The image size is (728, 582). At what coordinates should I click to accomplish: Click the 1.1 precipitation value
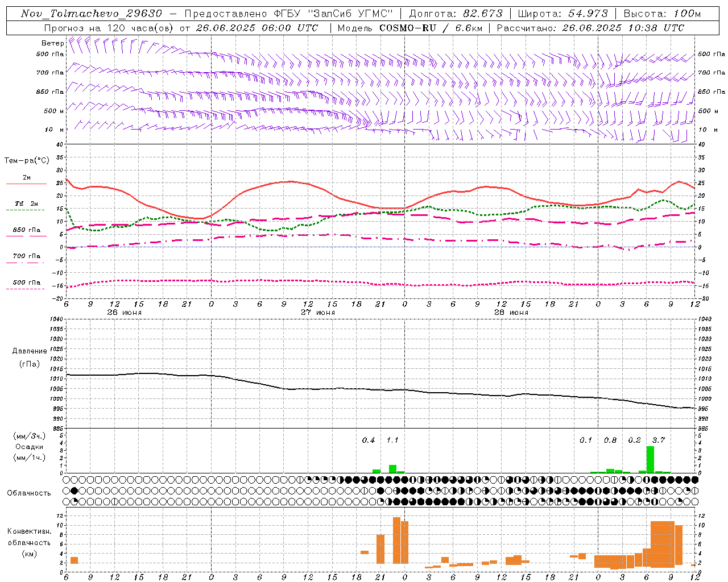pos(392,440)
